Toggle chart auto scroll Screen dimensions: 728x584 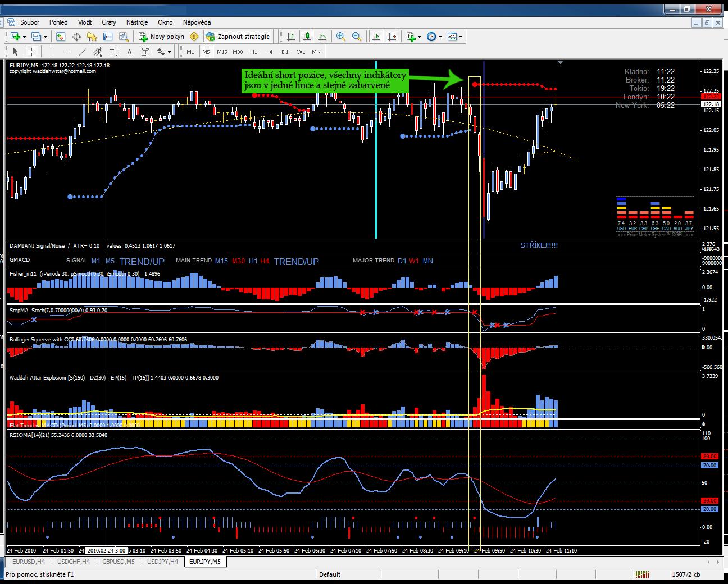[x=376, y=36]
